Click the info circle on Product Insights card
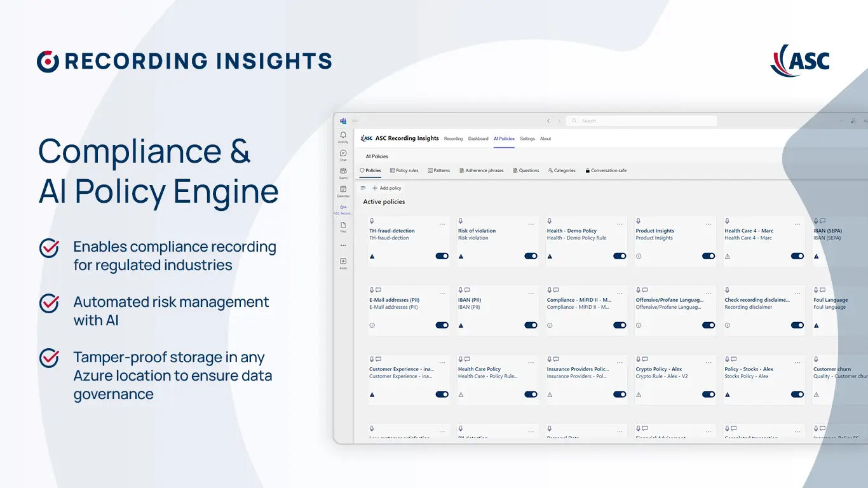This screenshot has width=868, height=488. [639, 256]
